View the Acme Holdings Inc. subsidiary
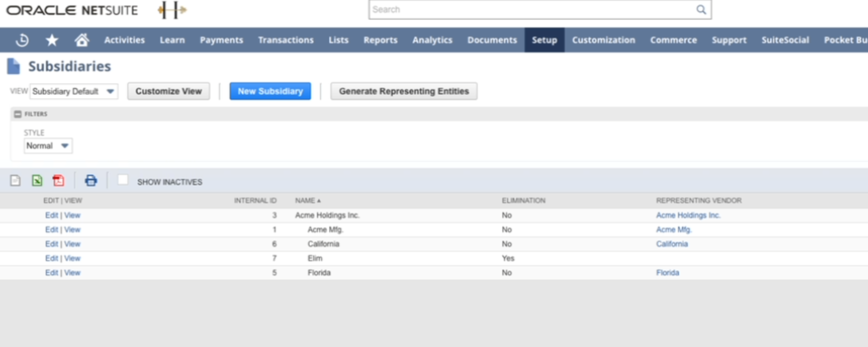 point(72,215)
